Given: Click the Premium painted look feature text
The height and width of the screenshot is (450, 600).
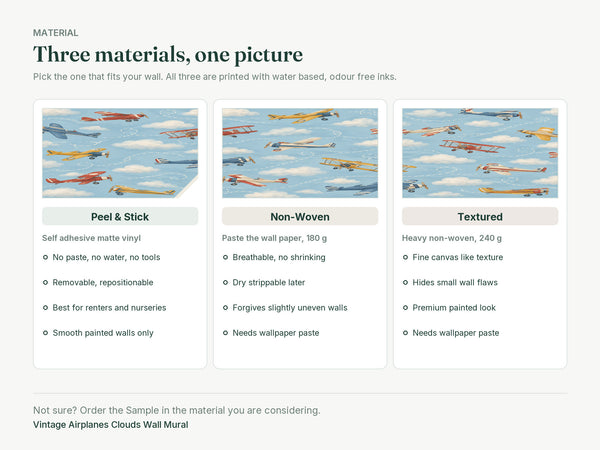Looking at the screenshot, I should [x=454, y=308].
